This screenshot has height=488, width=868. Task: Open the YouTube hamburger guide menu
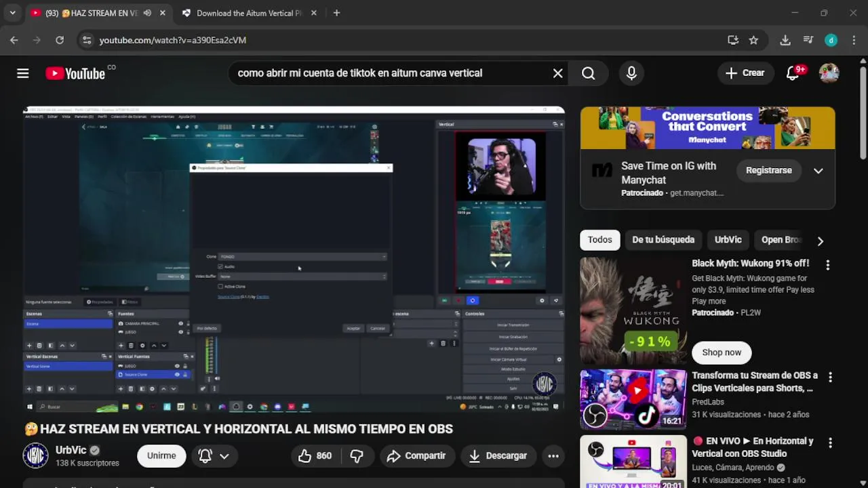click(x=23, y=73)
